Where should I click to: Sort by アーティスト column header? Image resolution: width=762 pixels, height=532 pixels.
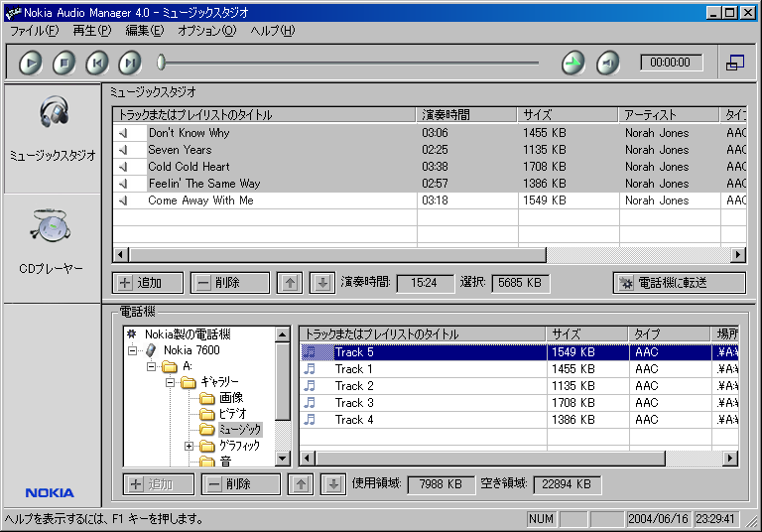coord(668,115)
